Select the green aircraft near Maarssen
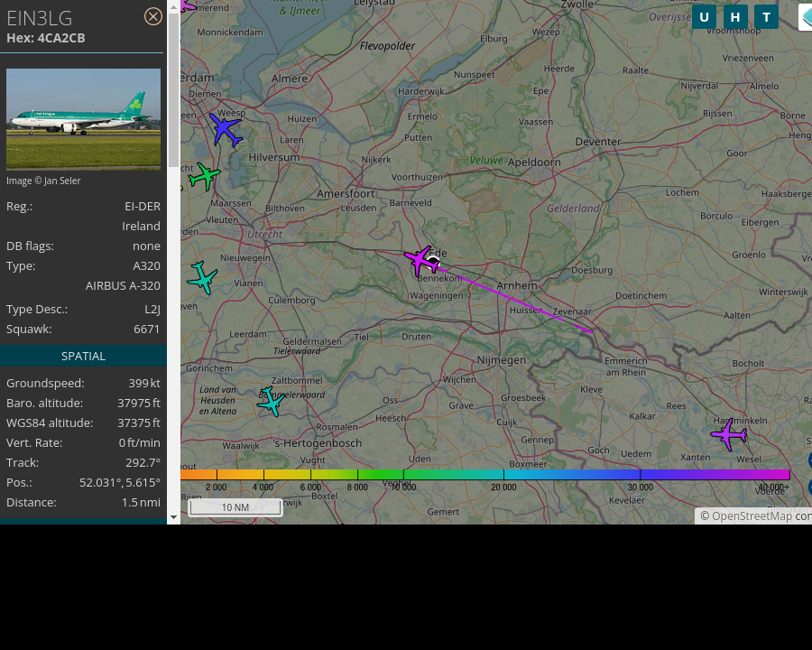This screenshot has width=812, height=650. pyautogui.click(x=205, y=176)
